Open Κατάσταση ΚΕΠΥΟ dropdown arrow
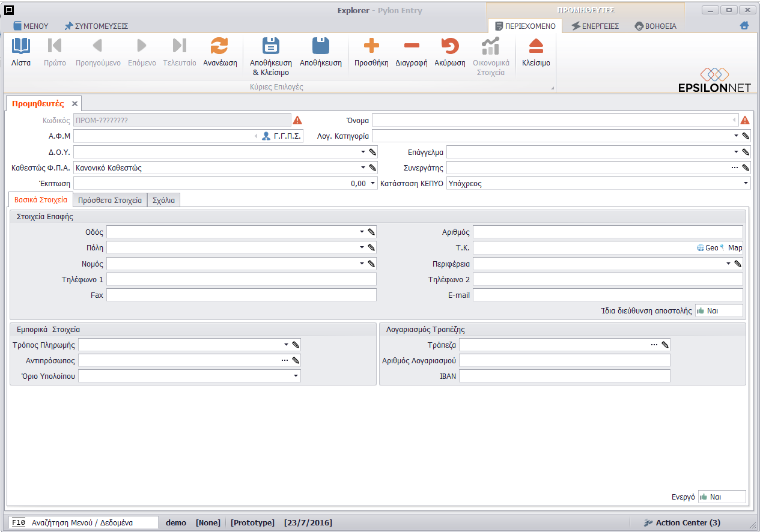Image resolution: width=760 pixels, height=532 pixels. tap(746, 183)
